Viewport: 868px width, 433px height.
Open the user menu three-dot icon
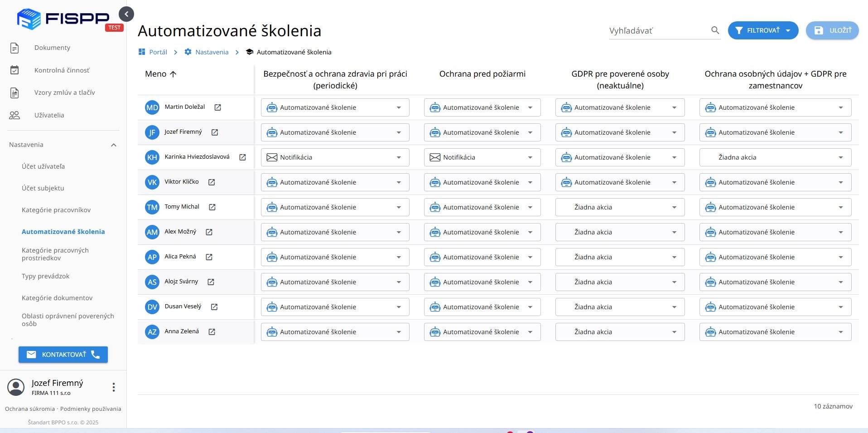(x=113, y=387)
